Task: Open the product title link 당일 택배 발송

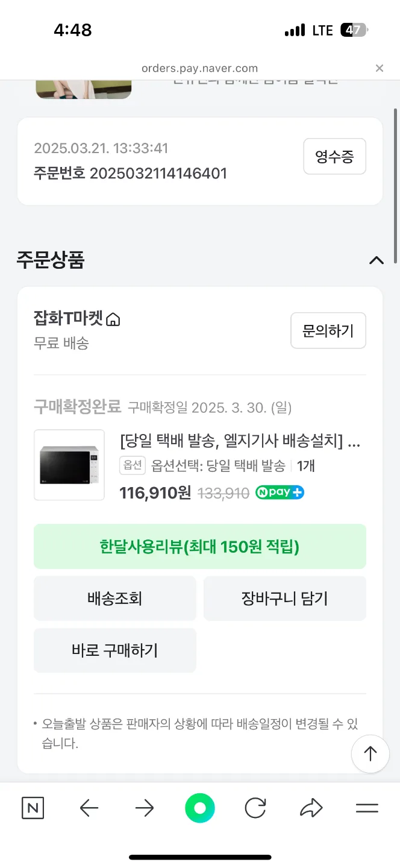Action: click(240, 442)
